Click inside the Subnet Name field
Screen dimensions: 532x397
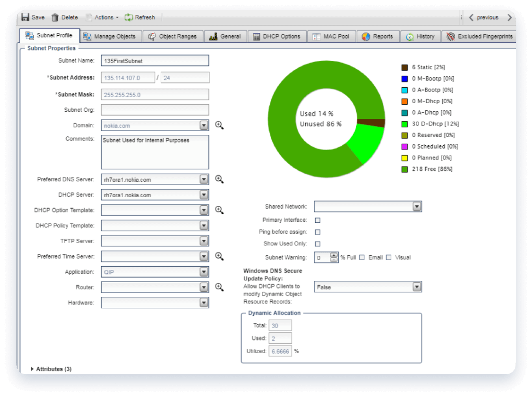tap(154, 60)
